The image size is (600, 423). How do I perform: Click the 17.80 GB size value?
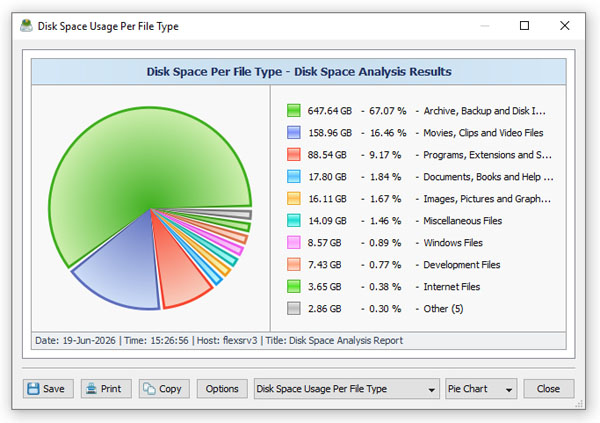[327, 177]
